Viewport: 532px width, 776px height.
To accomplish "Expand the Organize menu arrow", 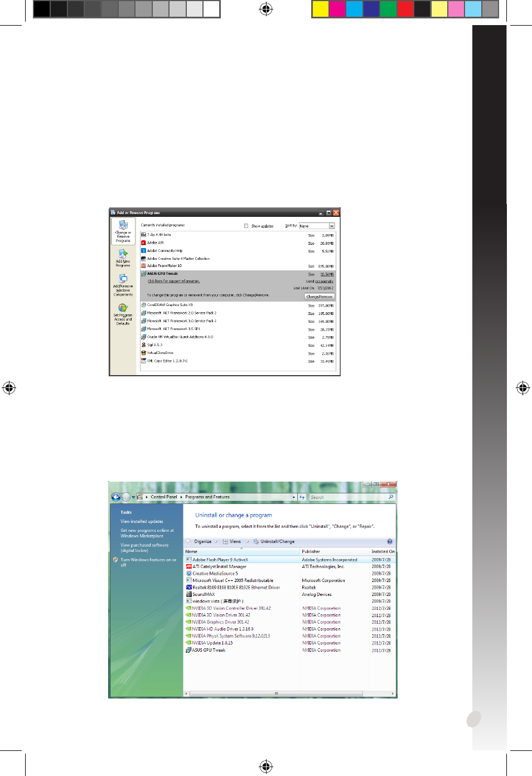I will tap(216, 542).
